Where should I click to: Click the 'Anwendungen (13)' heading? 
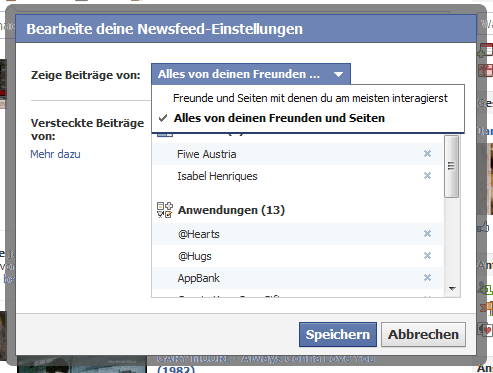[x=231, y=210]
